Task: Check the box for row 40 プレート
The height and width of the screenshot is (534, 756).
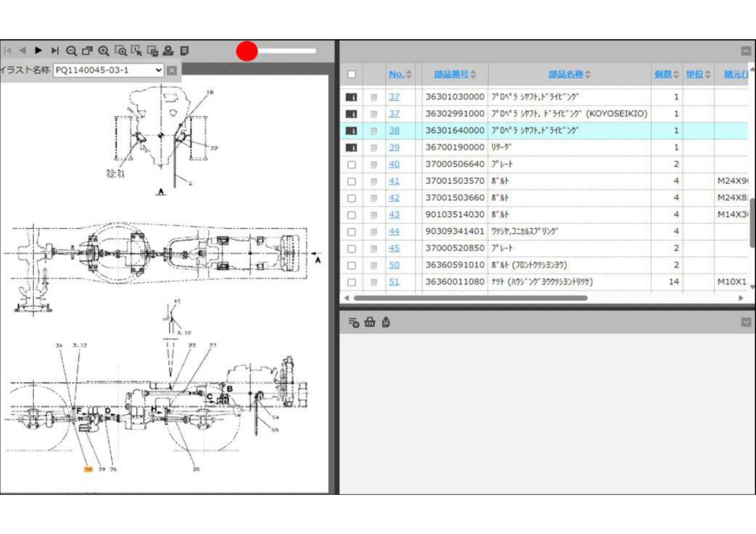Action: point(352,164)
